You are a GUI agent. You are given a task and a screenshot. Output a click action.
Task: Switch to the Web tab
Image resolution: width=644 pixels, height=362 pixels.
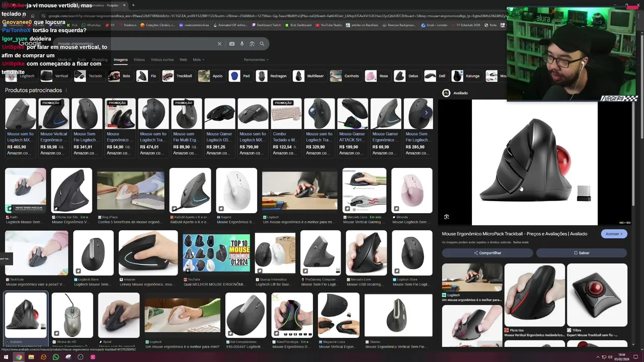coord(183,60)
